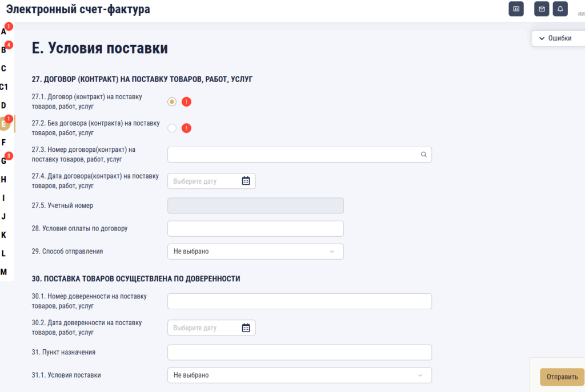The width and height of the screenshot is (585, 392).
Task: Open the notifications bell icon
Action: tap(560, 9)
